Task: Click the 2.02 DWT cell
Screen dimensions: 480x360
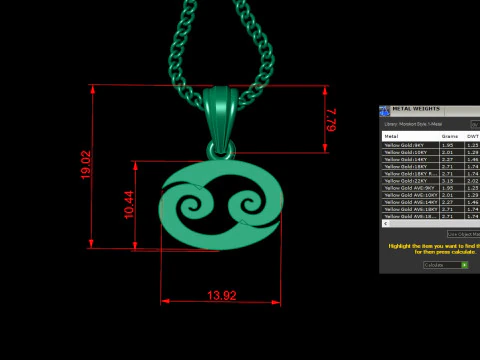Action: 472,181
